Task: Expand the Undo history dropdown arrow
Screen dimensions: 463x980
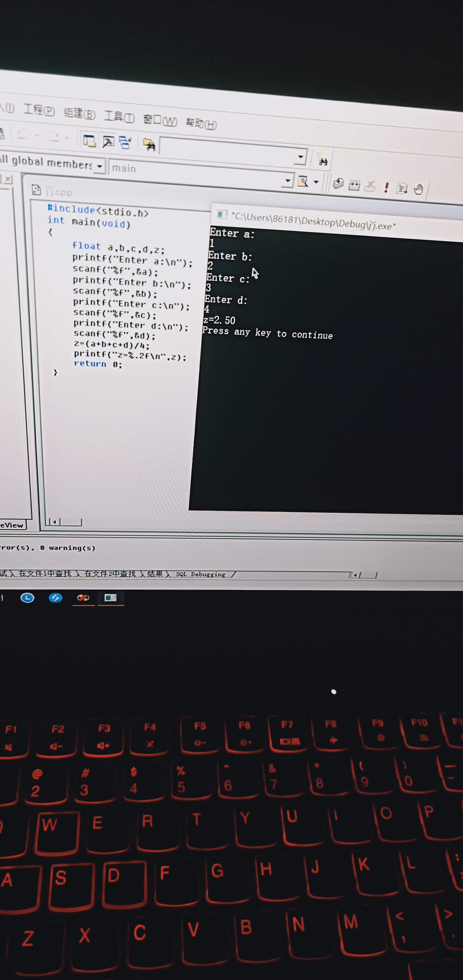Action: coord(37,135)
